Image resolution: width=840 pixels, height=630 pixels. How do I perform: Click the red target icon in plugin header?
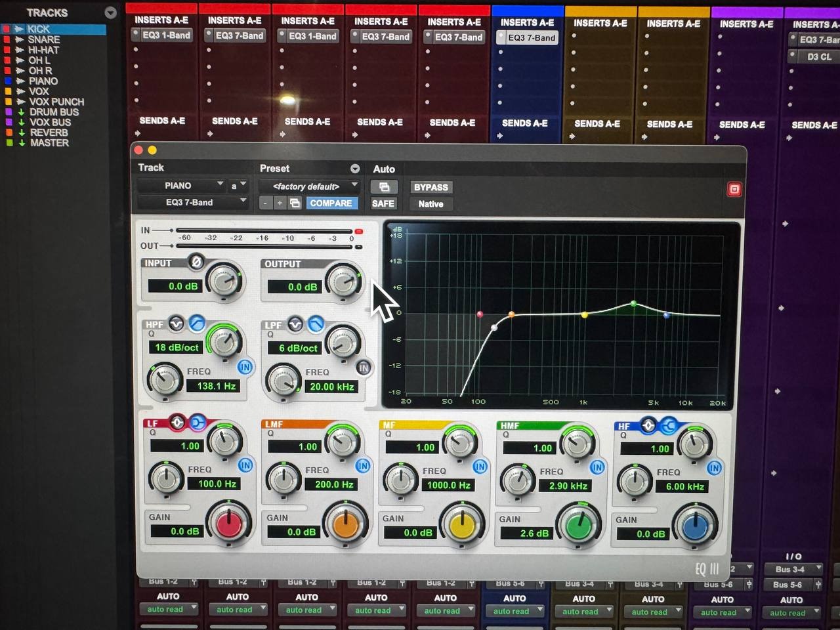click(734, 190)
